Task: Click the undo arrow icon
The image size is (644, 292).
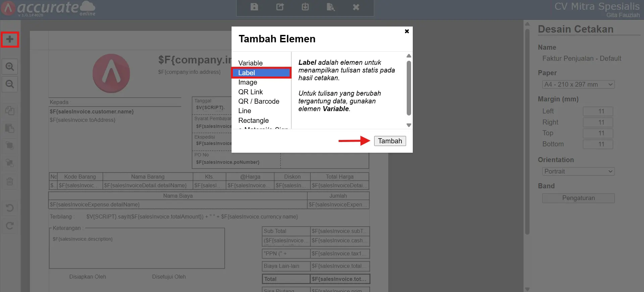Action: (x=10, y=208)
